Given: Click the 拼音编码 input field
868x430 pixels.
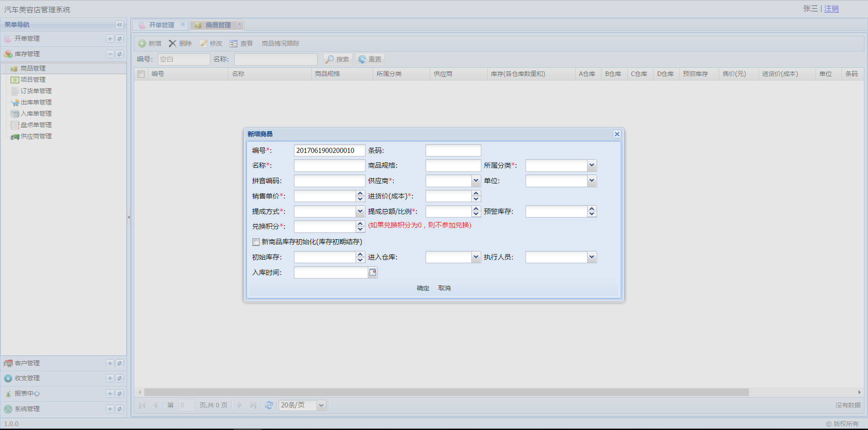Looking at the screenshot, I should [329, 181].
